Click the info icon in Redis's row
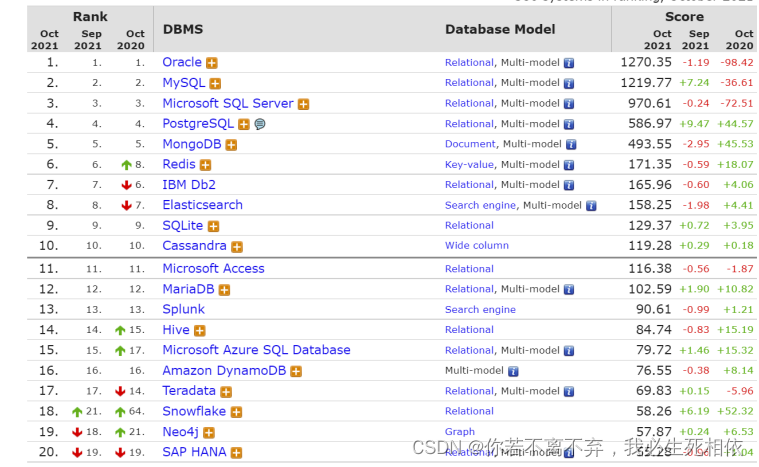This screenshot has width=759, height=467. pos(569,165)
